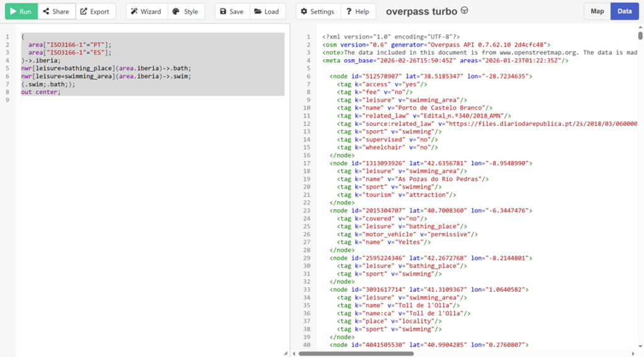Run the Overpass query
The height and width of the screenshot is (357, 644).
pos(21,11)
